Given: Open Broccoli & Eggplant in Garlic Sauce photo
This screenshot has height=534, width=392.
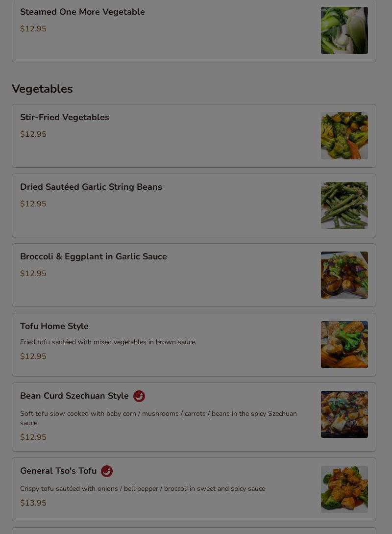Looking at the screenshot, I should tap(344, 275).
